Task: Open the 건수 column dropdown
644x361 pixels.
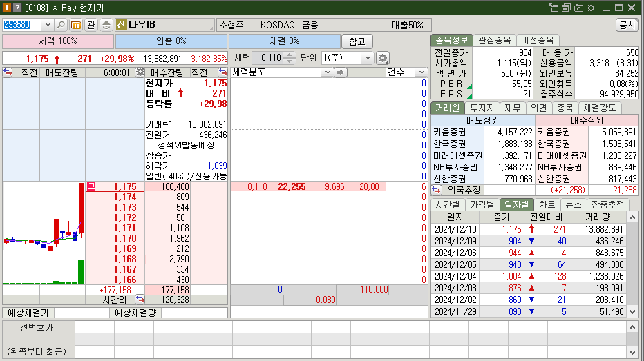Action: (x=422, y=72)
